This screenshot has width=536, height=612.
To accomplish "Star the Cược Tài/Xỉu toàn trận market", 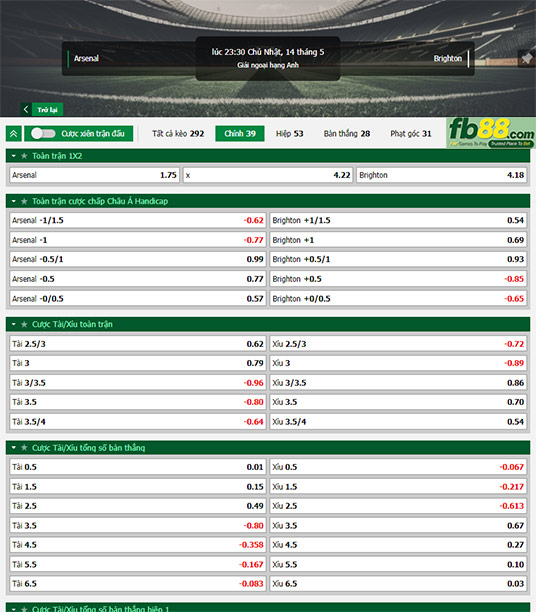I will pyautogui.click(x=24, y=324).
